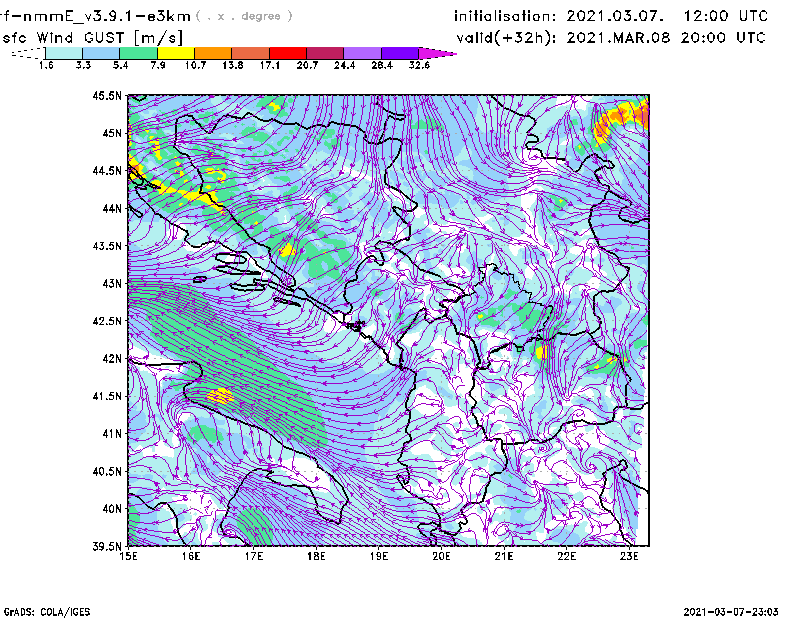Click the 'valid(+32h):' label

click(x=506, y=38)
